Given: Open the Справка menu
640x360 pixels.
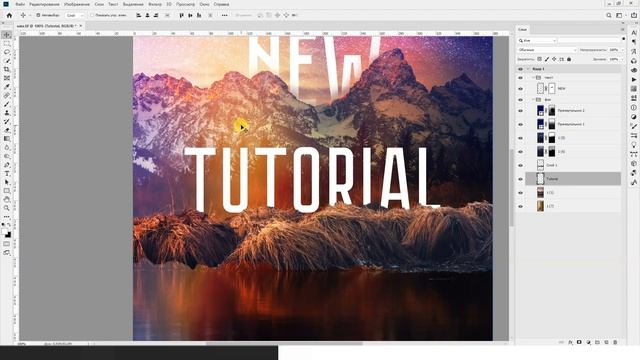Looking at the screenshot, I should point(221,4).
